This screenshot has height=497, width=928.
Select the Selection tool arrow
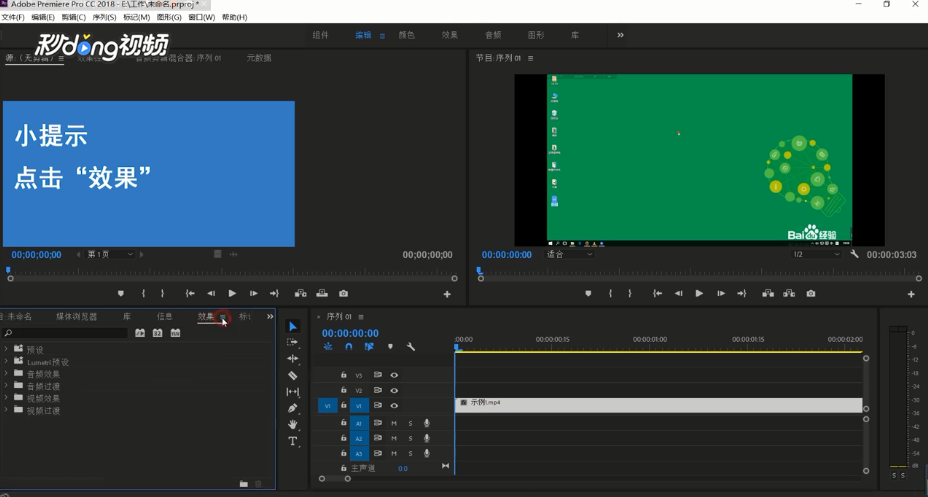292,327
